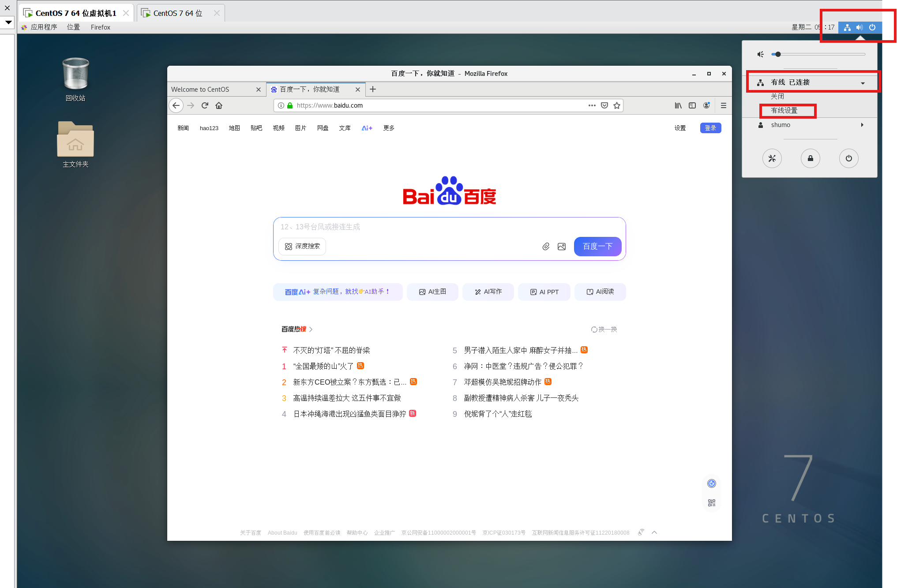Switch to CentOS 7 64 位 VM tab
Screen dimensions: 897x588
coord(178,13)
